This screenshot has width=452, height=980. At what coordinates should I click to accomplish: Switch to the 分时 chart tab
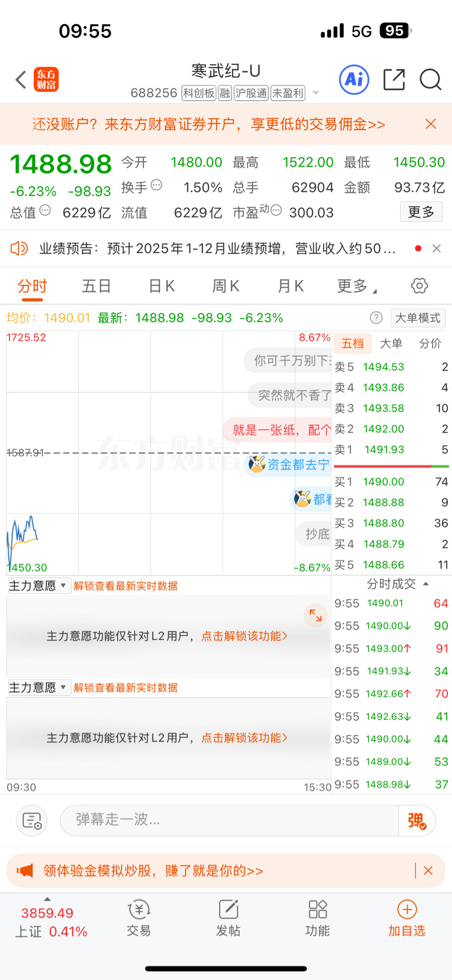point(32,287)
